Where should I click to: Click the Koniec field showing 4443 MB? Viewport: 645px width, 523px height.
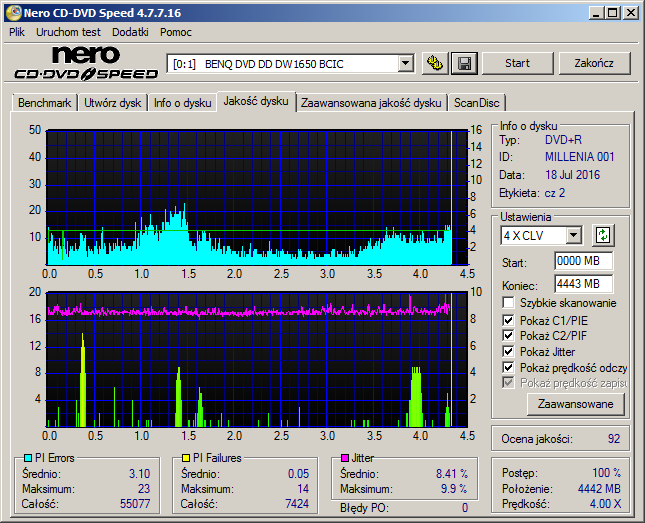[x=583, y=284]
